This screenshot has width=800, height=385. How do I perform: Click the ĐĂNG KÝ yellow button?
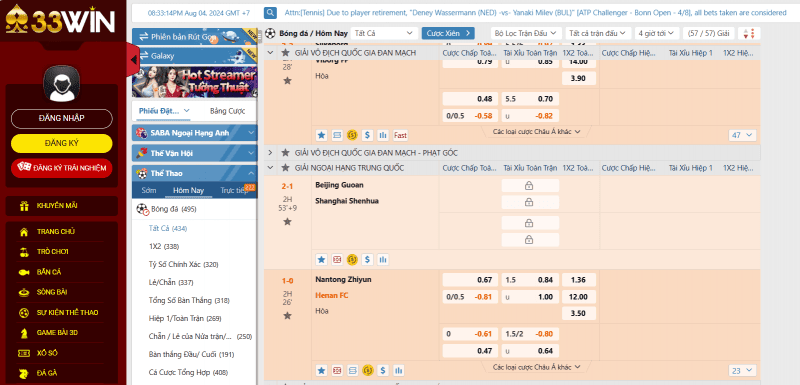pyautogui.click(x=62, y=143)
